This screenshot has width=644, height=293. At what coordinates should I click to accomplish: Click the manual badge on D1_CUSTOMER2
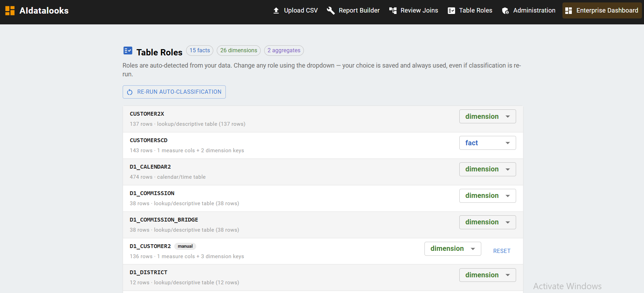tap(185, 246)
